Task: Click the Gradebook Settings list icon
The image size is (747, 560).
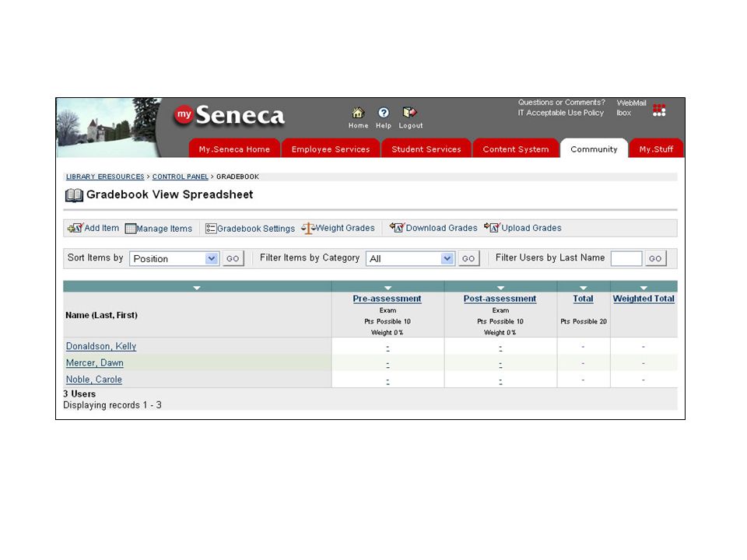Action: point(211,229)
